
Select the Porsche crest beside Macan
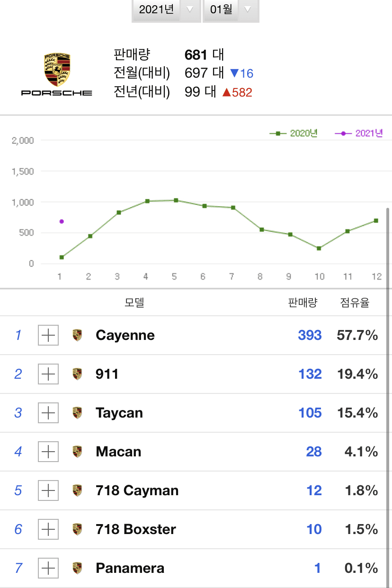tap(77, 451)
